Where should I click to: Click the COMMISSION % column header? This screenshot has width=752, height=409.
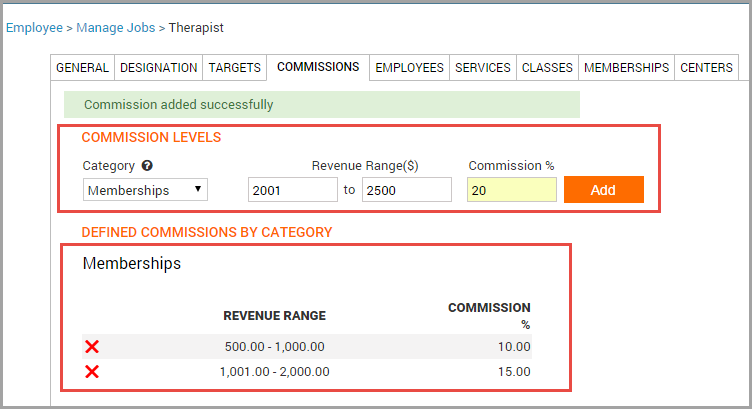click(x=489, y=316)
